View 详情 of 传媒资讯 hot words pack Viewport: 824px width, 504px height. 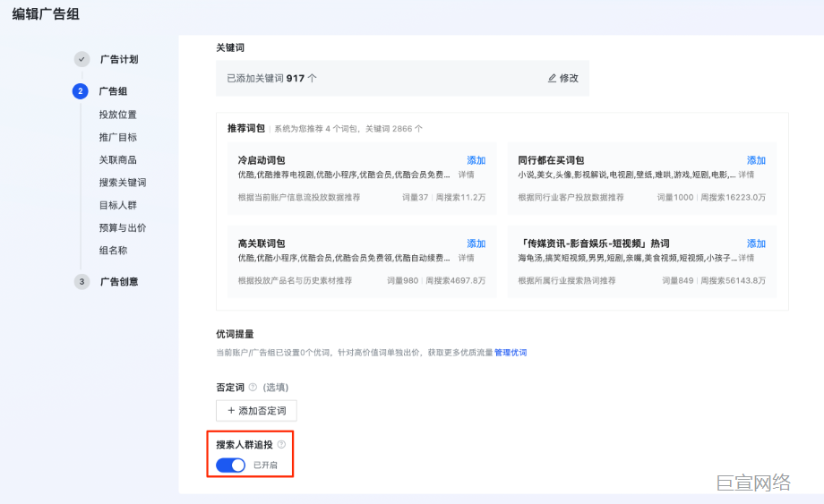click(x=746, y=258)
